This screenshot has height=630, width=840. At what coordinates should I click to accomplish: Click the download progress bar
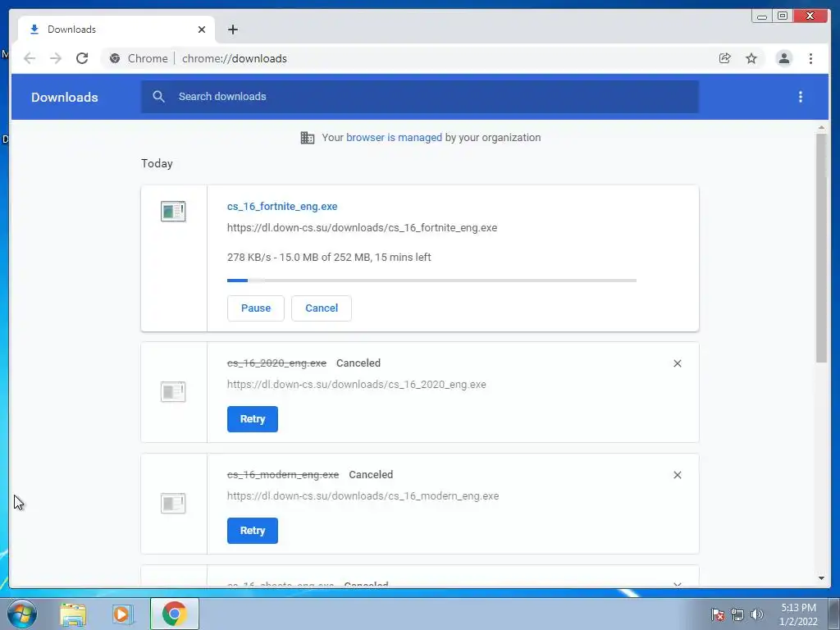pos(431,281)
